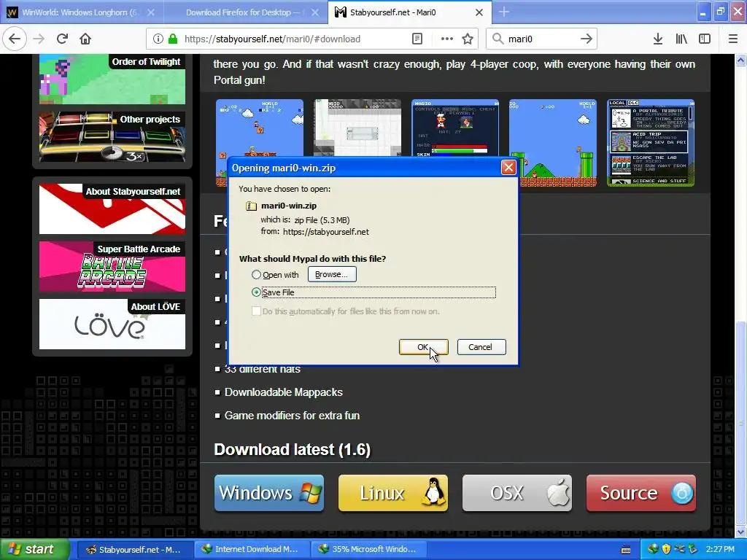This screenshot has width=747, height=560.
Task: Open Super Battle Arcade sidebar link
Action: coord(112,266)
